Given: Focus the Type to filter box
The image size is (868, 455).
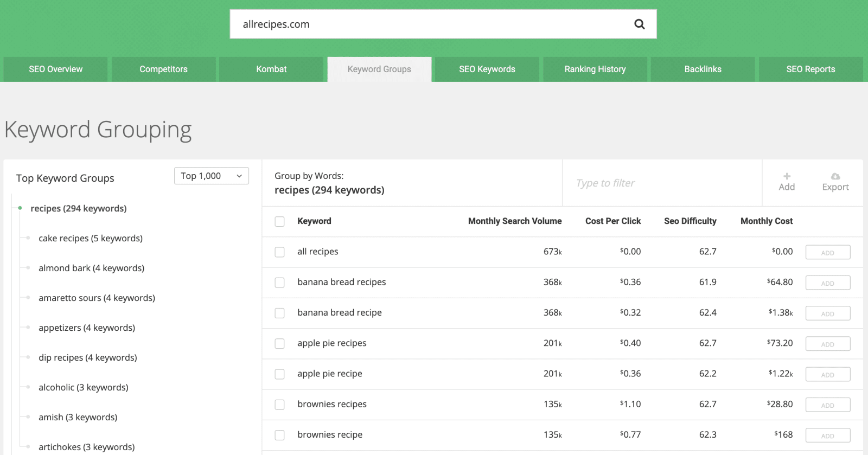Looking at the screenshot, I should click(662, 183).
